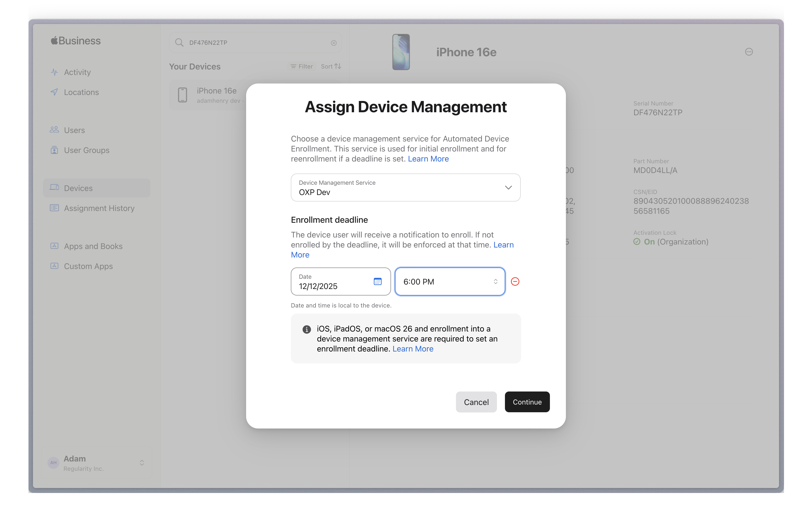
Task: Open Filter for Your Devices
Action: coord(302,66)
